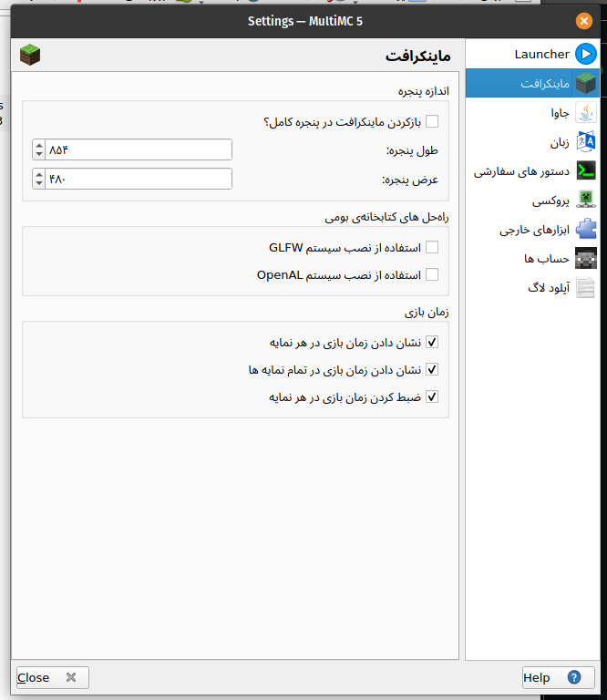The image size is (607, 700).
Task: Click the زمان بازی section heading
Action: [x=427, y=312]
